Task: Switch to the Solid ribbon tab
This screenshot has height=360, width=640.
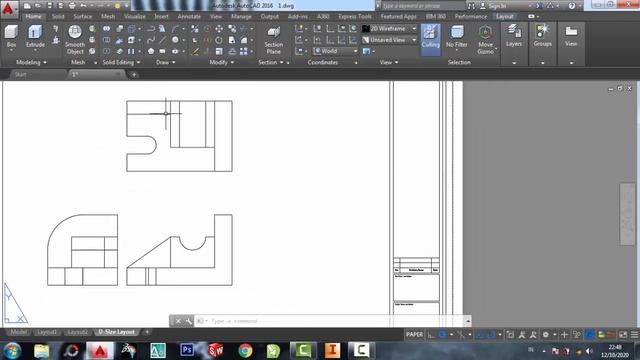Action: (58, 17)
